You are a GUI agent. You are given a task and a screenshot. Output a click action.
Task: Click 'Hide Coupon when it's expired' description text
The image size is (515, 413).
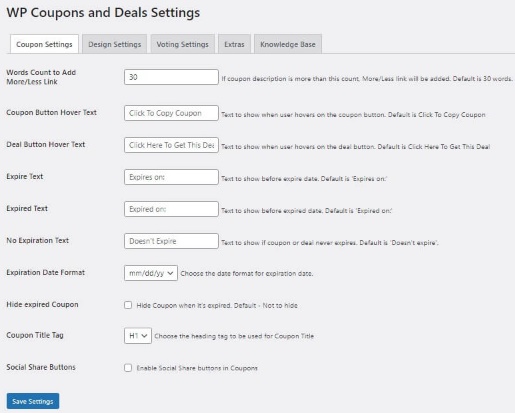(217, 305)
